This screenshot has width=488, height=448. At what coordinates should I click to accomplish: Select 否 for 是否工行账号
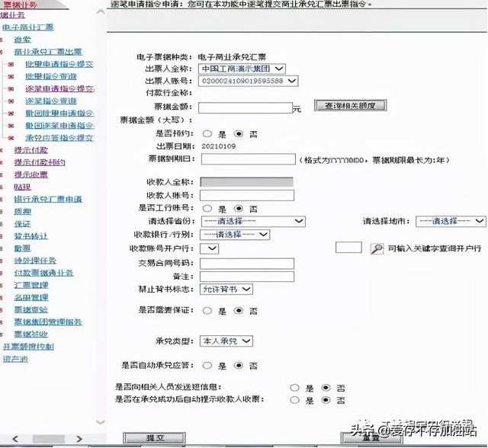point(239,208)
